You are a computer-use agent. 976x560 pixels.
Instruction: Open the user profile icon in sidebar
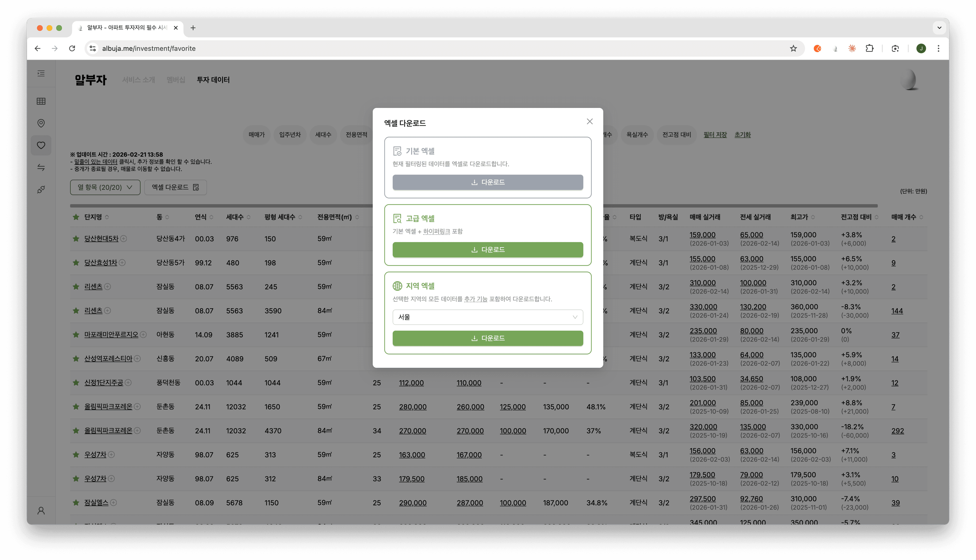(41, 510)
